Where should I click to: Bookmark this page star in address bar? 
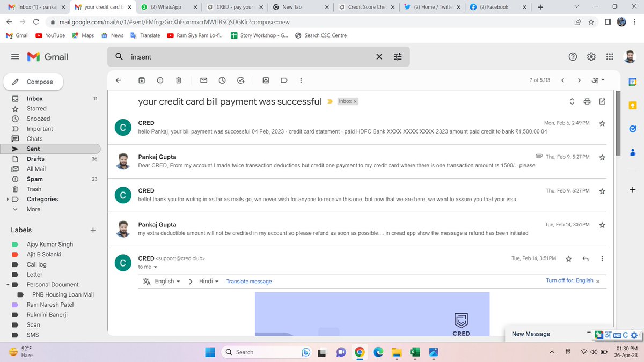tap(591, 22)
